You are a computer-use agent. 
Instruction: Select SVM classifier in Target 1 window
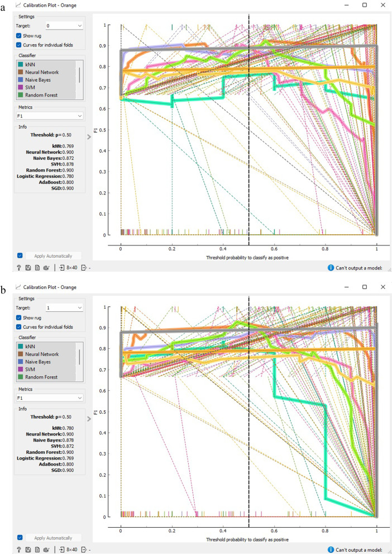(x=46, y=369)
